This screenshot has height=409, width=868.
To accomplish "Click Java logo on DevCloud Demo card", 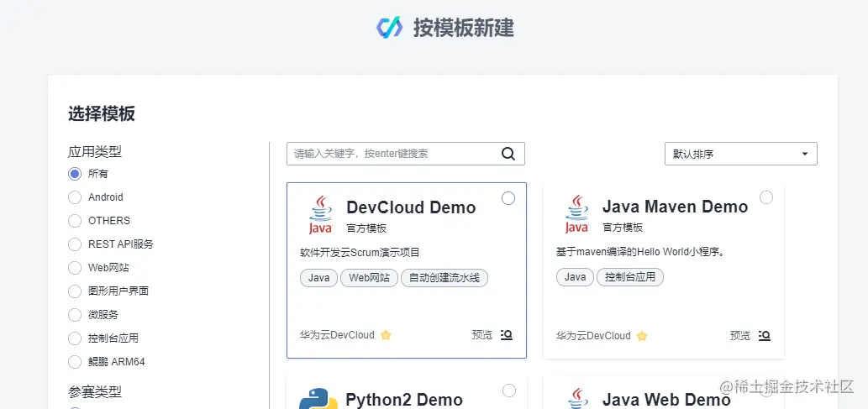I will point(320,214).
